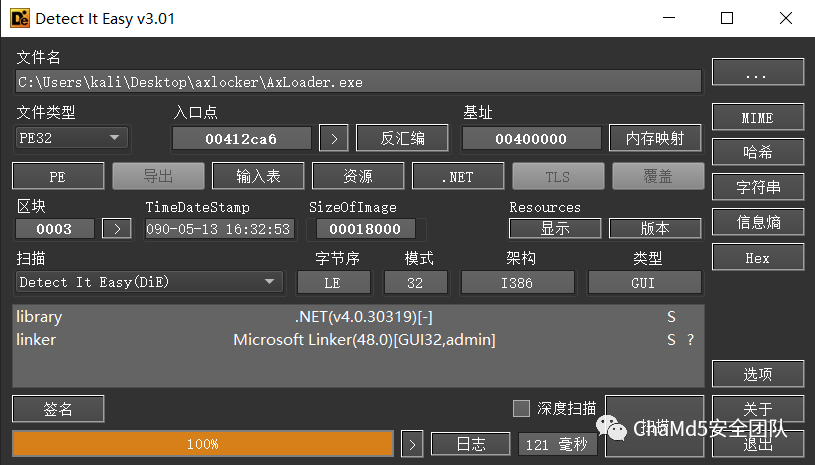The width and height of the screenshot is (815, 465).
Task: Click the disabled 覆盖 overlay button
Action: point(658,177)
